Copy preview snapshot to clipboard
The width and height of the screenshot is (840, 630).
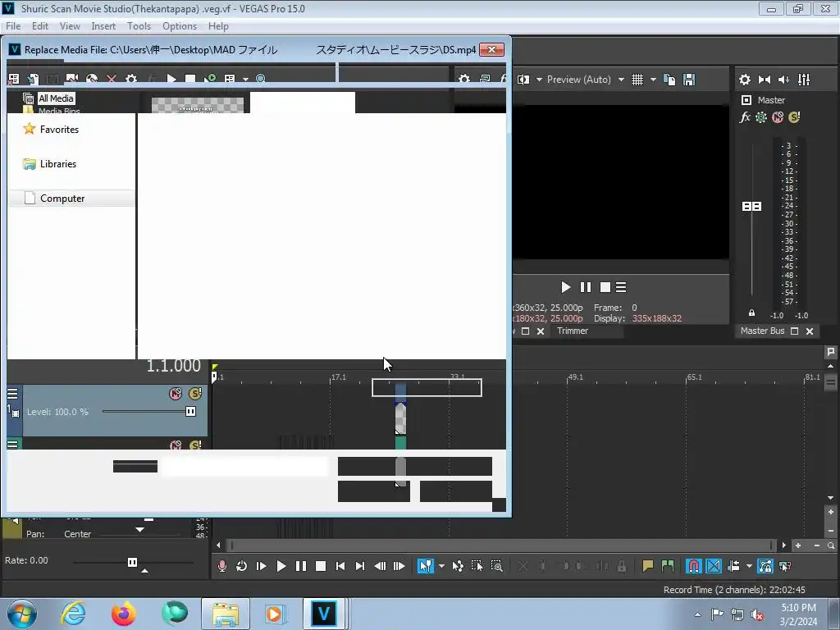coord(669,80)
